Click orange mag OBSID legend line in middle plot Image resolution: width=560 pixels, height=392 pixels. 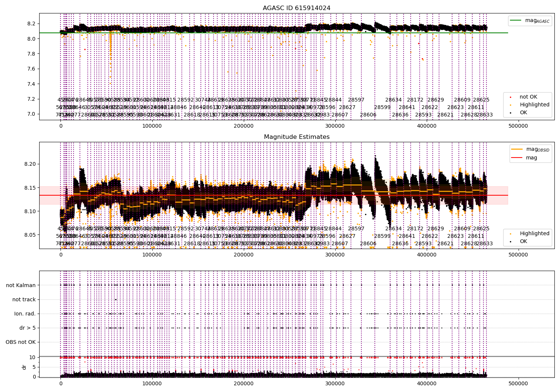pyautogui.click(x=517, y=149)
